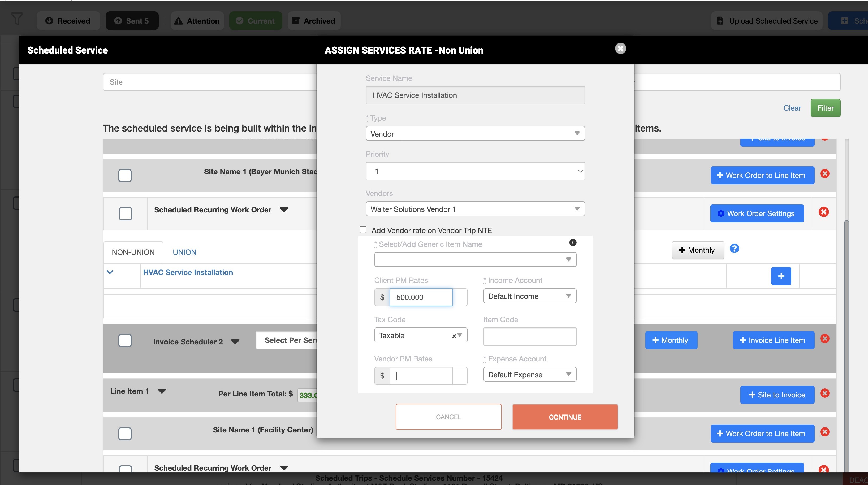Open the Type dropdown showing Vendor

point(475,134)
